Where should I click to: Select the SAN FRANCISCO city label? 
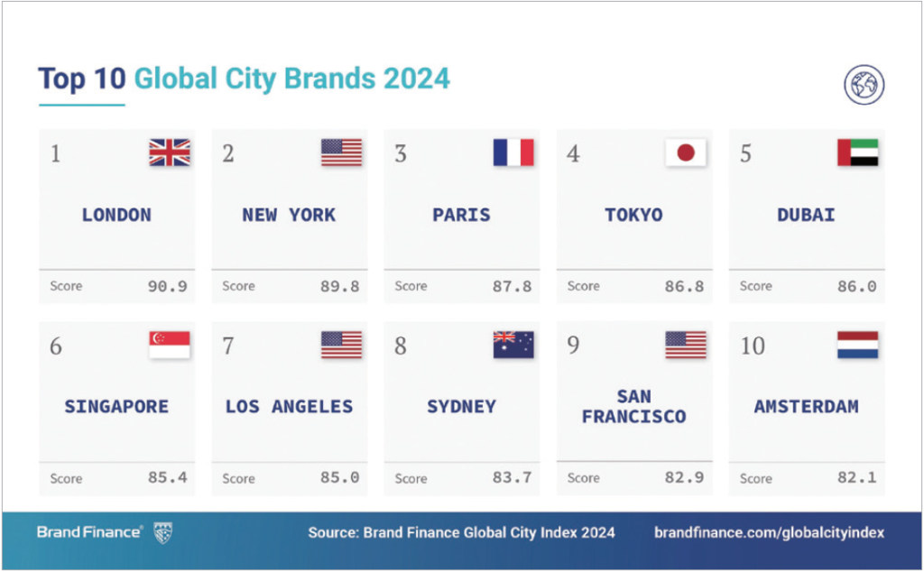[633, 406]
